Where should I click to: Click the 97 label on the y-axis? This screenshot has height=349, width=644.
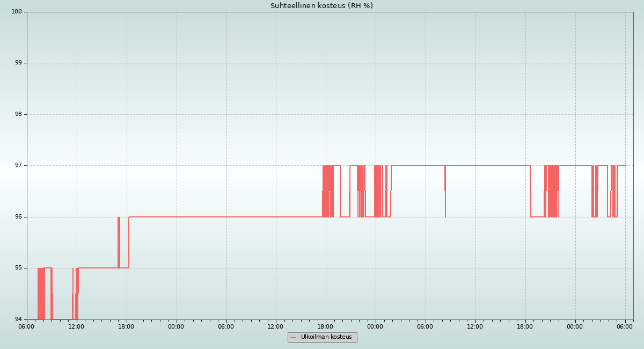[x=19, y=165]
